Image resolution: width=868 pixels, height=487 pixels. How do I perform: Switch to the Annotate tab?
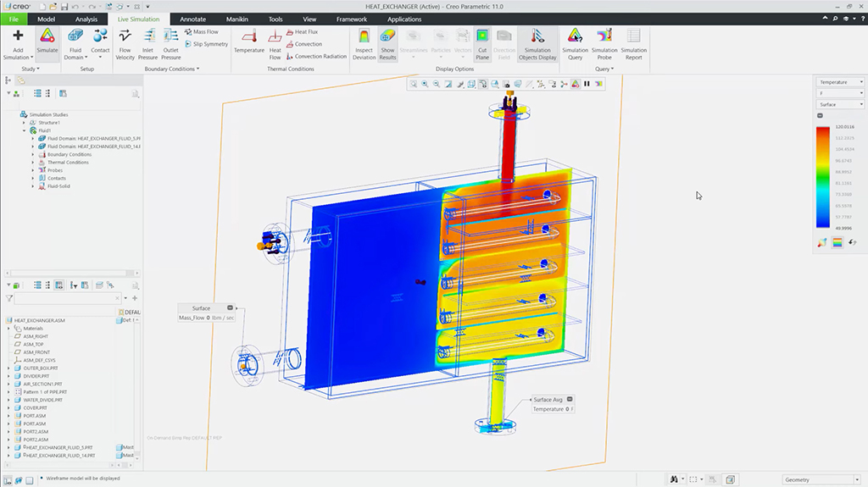pos(192,19)
